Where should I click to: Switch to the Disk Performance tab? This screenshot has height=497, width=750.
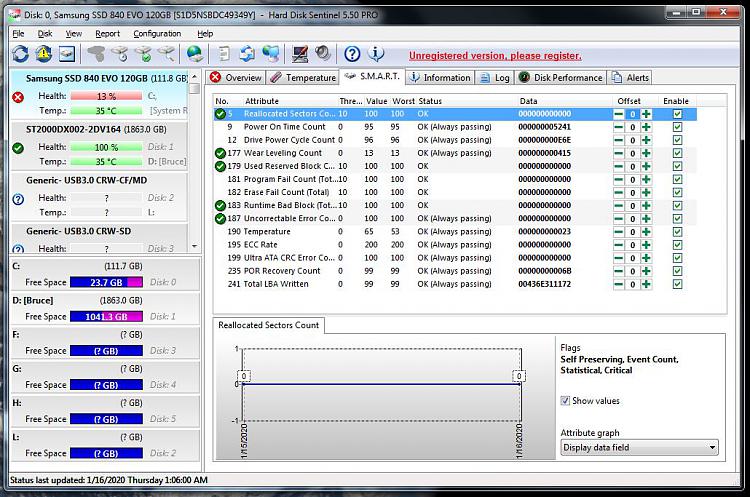tap(561, 77)
